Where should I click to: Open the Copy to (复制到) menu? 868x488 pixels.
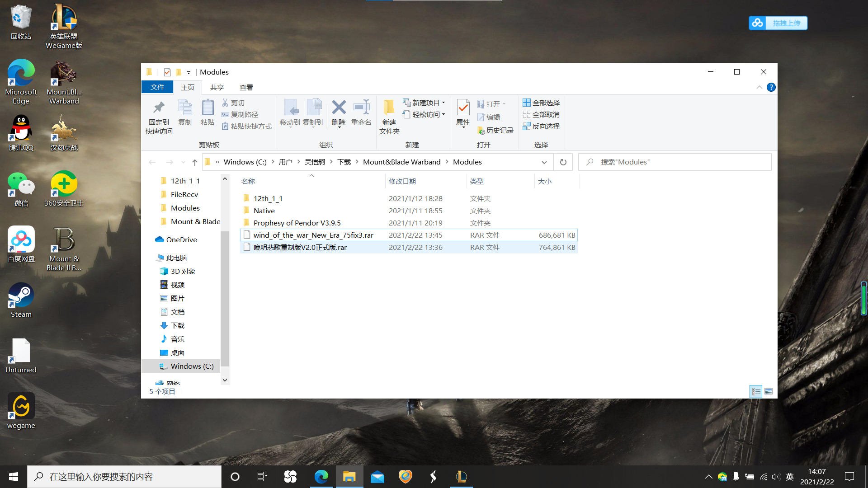pos(313,113)
